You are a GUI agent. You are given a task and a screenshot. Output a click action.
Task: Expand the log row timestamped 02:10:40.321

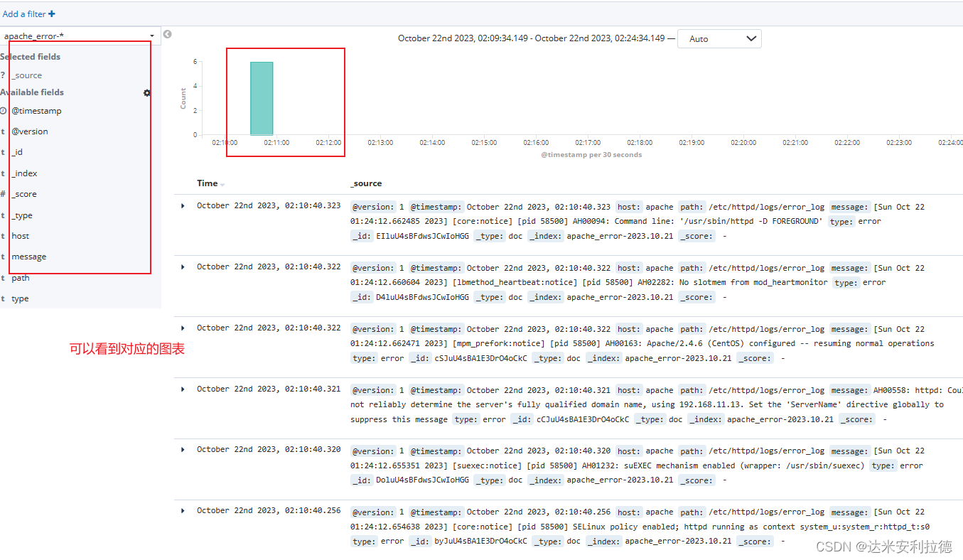tap(183, 389)
